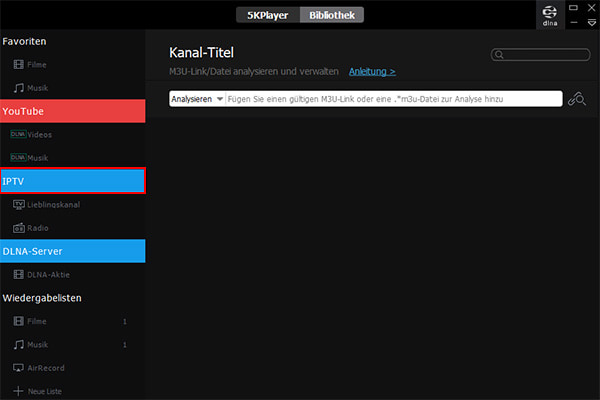
Task: Switch to the 5KPlayer tab
Action: [268, 15]
